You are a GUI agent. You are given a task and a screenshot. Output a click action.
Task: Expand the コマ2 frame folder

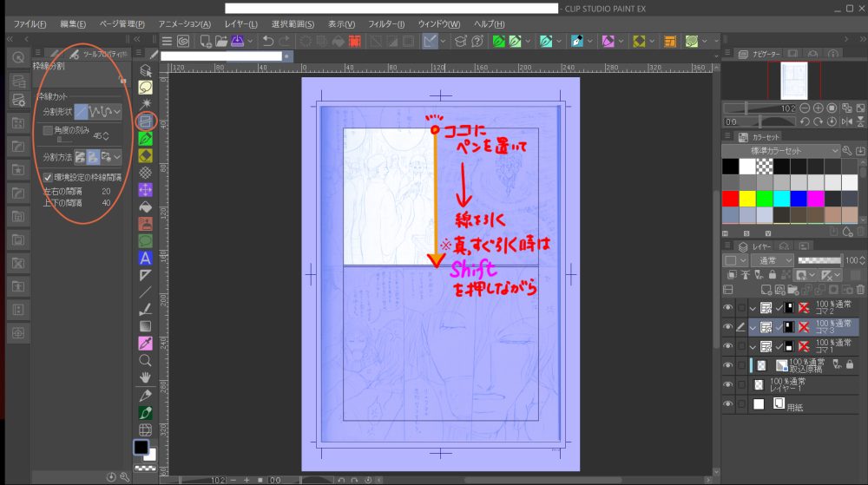click(753, 308)
